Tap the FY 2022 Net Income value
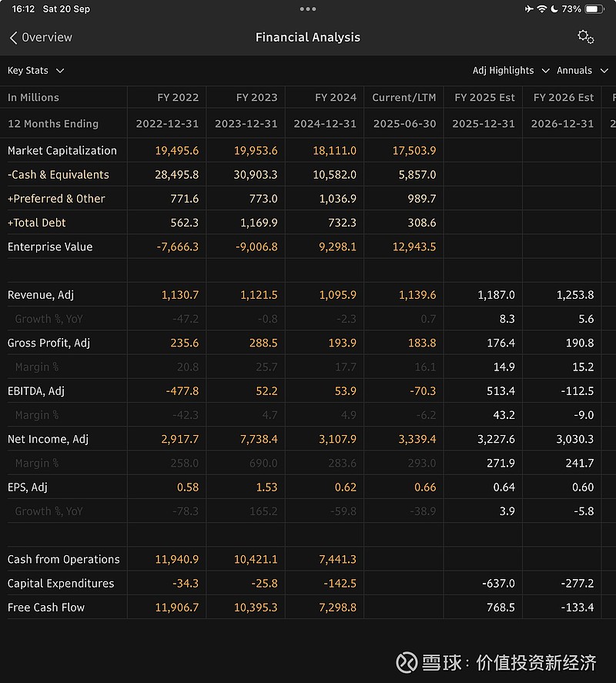 click(x=179, y=440)
